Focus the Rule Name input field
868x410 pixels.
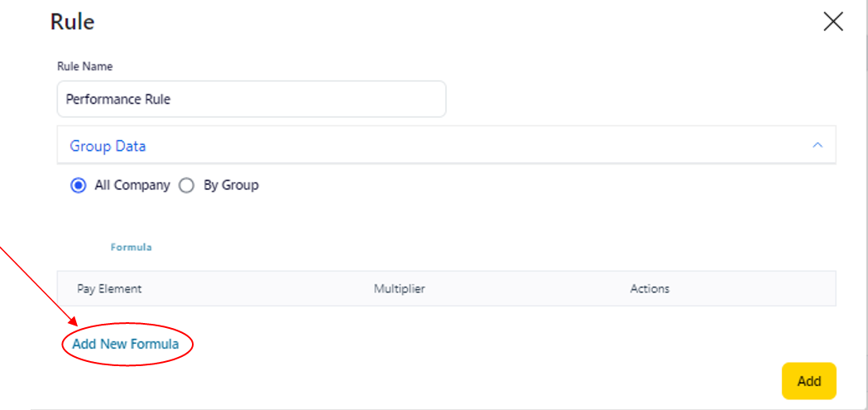point(251,99)
